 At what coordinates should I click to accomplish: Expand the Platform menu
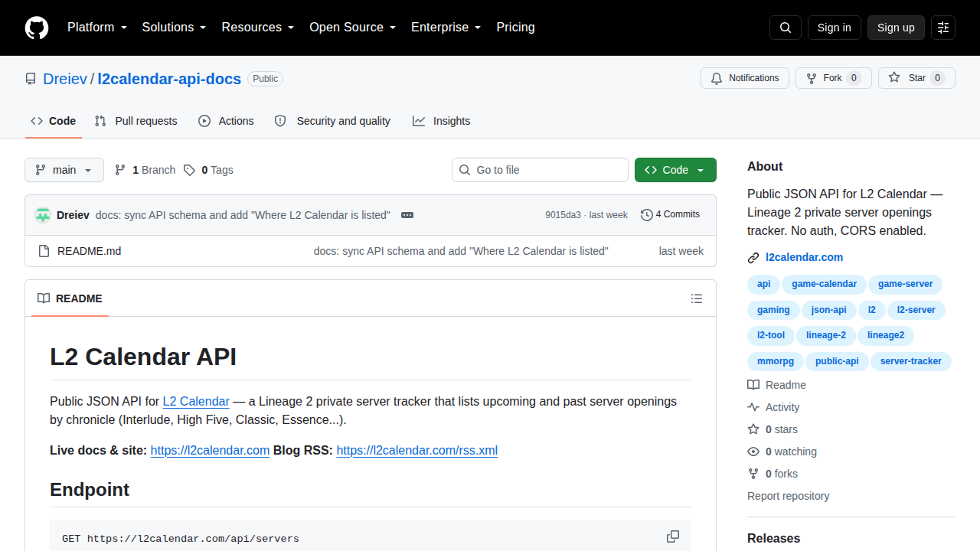(97, 28)
